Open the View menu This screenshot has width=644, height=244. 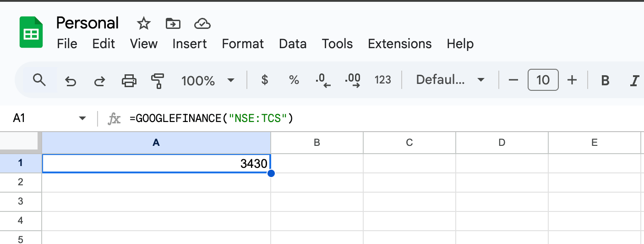pyautogui.click(x=144, y=44)
